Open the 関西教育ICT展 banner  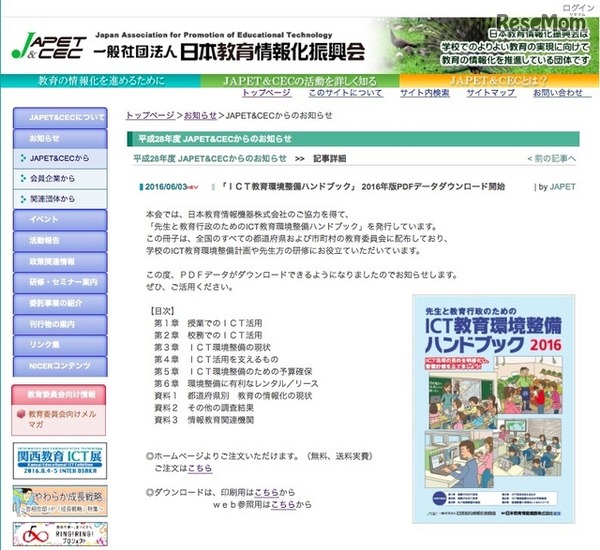pyautogui.click(x=60, y=461)
